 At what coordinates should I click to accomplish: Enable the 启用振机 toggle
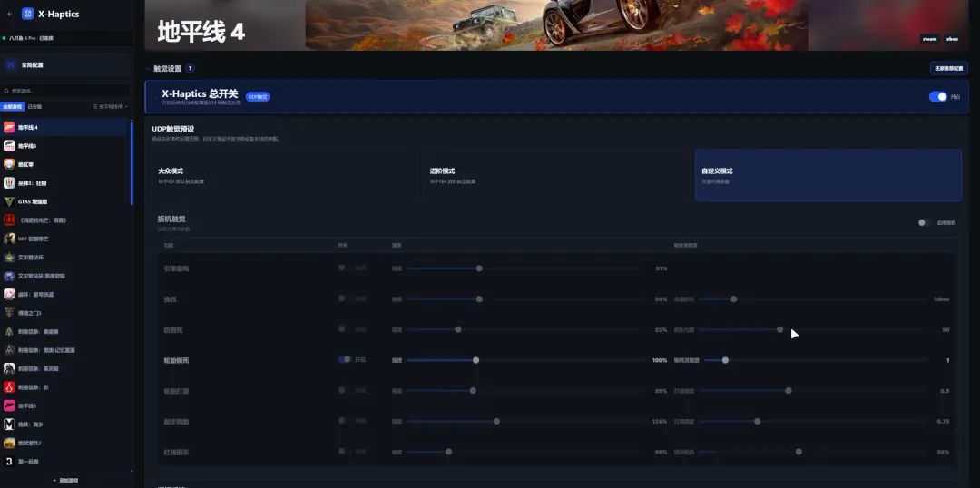924,222
